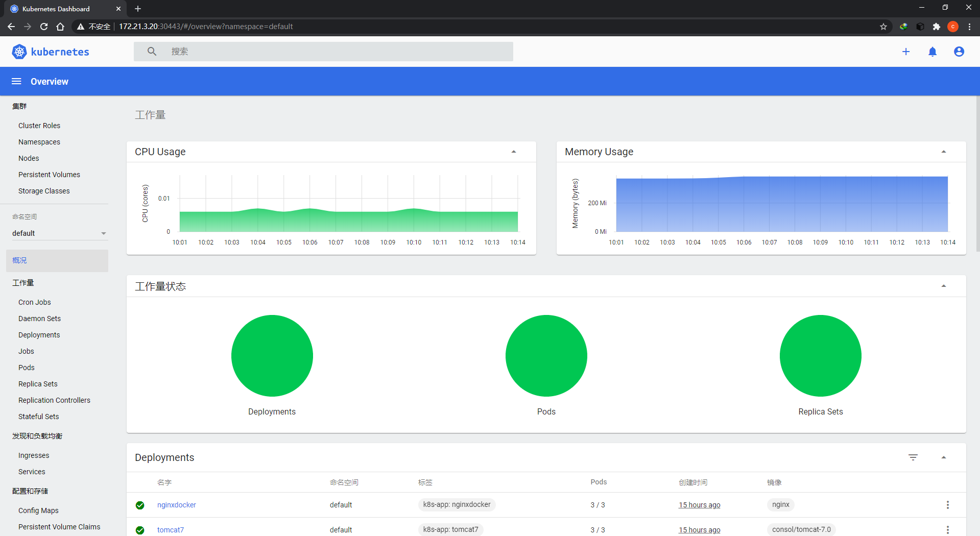
Task: Open Stateful Sets in sidebar
Action: click(39, 417)
